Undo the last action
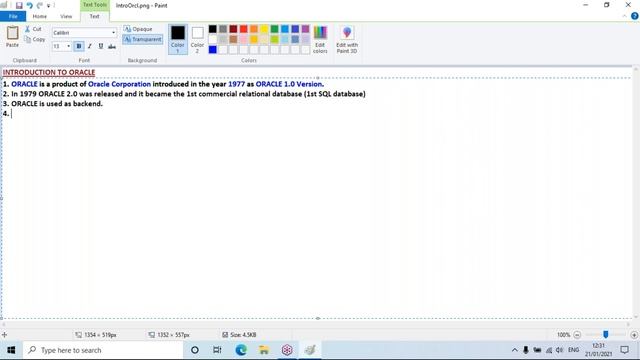Image resolution: width=640 pixels, height=360 pixels. (29, 5)
